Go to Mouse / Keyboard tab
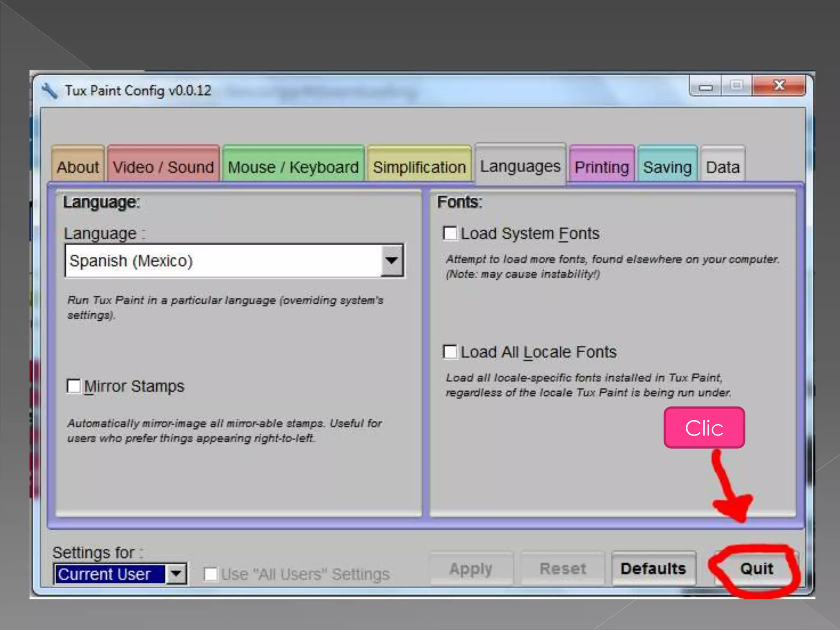840x630 pixels. pos(293,167)
